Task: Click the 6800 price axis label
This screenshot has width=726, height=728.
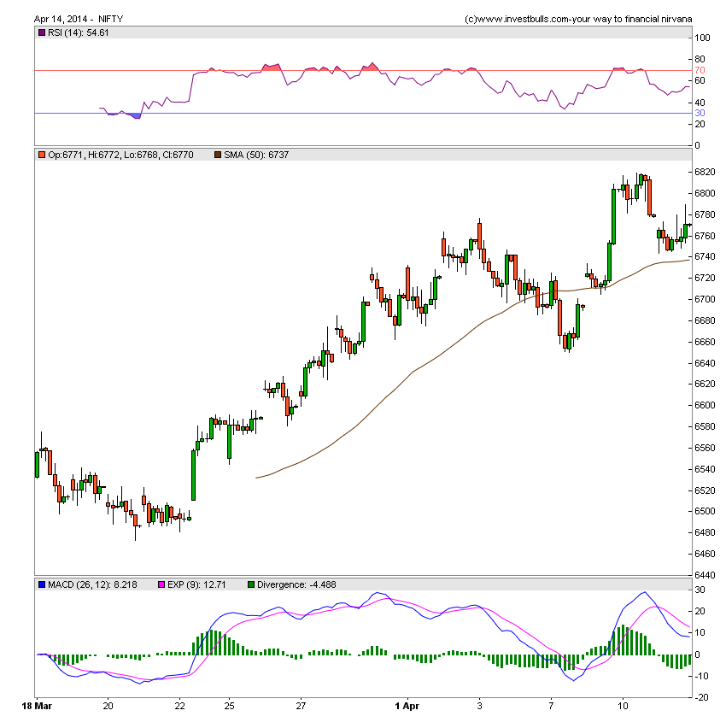Action: [x=705, y=172]
